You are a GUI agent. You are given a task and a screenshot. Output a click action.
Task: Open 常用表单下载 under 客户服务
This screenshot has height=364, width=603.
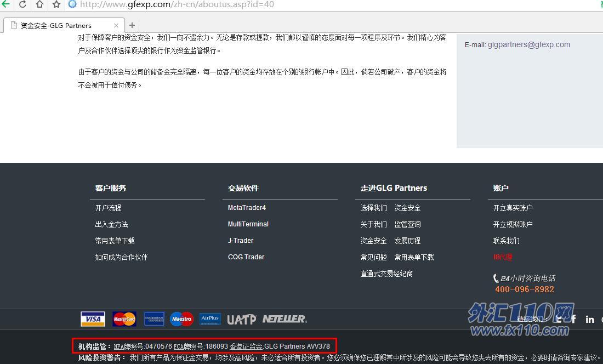point(115,241)
